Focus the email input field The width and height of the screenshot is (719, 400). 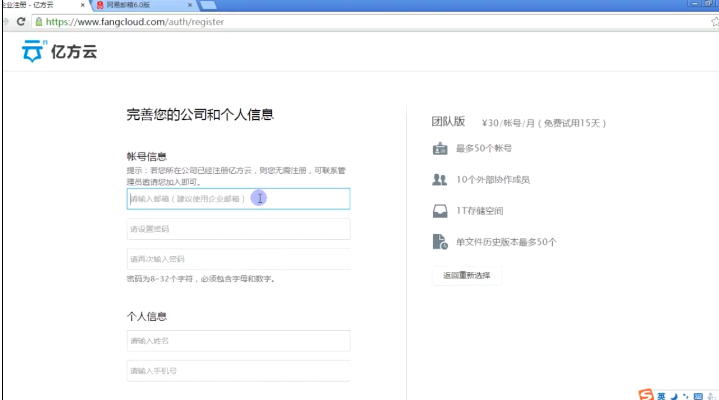pos(238,199)
